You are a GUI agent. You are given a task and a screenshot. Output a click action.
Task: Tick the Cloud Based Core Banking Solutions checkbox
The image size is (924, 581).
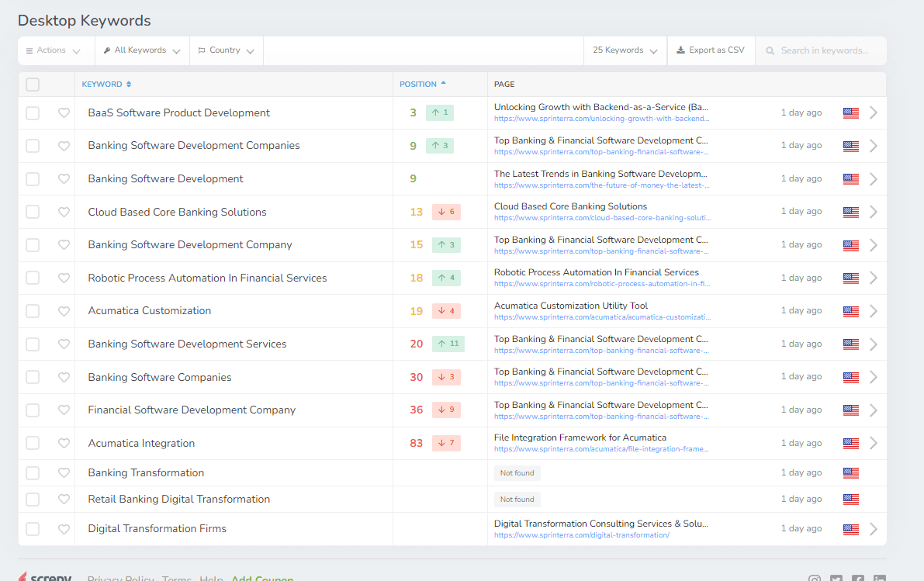tap(33, 212)
